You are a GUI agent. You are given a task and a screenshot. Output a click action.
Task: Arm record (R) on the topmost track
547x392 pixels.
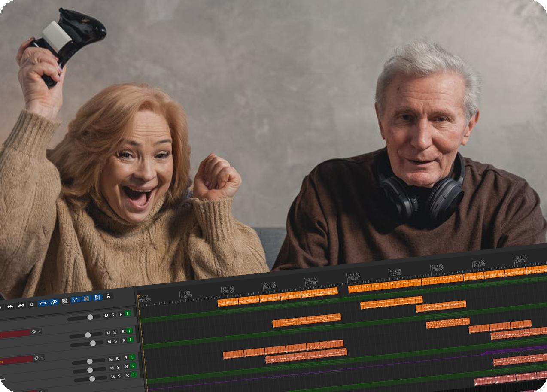(121, 314)
